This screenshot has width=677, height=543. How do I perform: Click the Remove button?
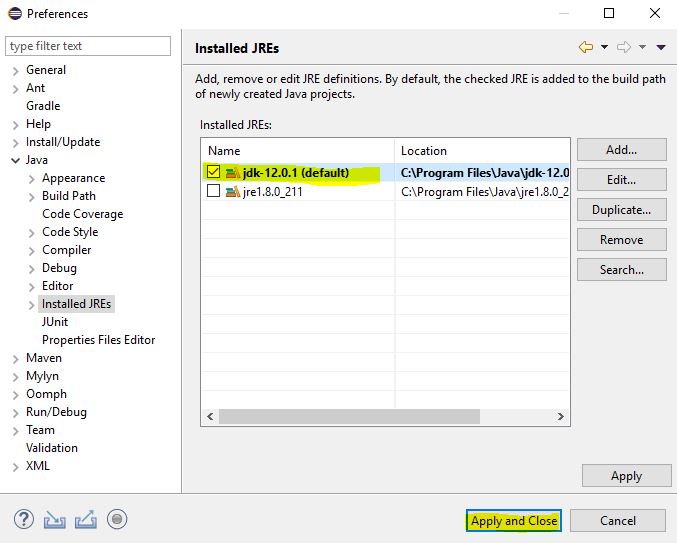(x=622, y=240)
